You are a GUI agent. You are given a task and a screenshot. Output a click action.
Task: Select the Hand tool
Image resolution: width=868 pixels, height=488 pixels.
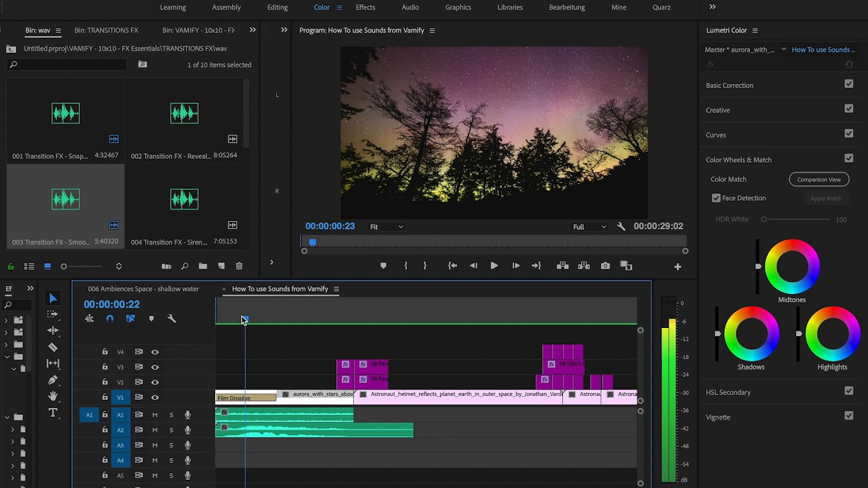tap(53, 396)
